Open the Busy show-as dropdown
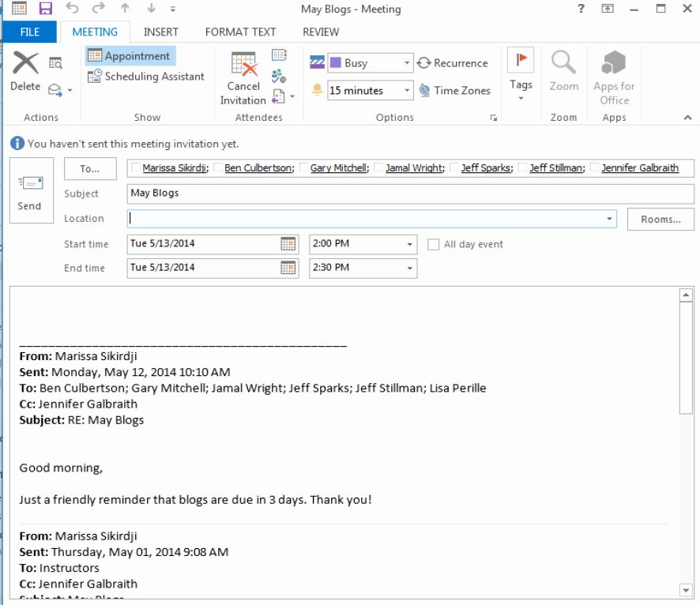Viewport: 700px width, 605px height. tap(407, 63)
